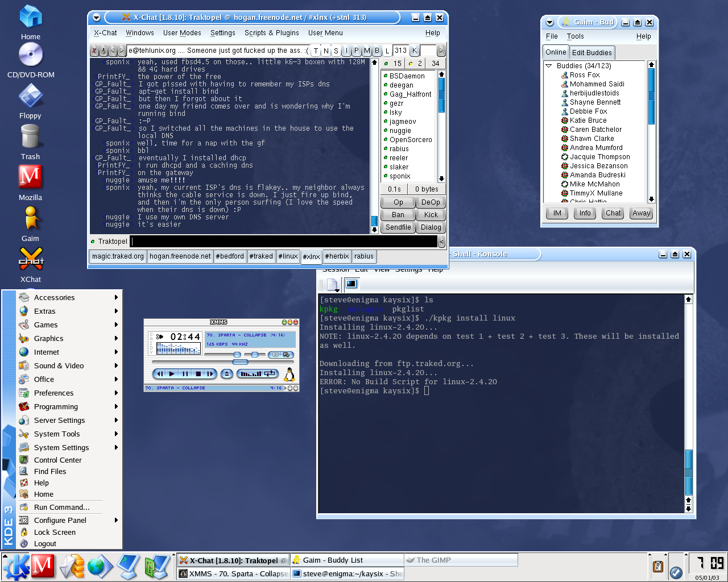Screen dimensions: 728x582
Task: Expand the Sound & Video submenu
Action: tap(69, 365)
